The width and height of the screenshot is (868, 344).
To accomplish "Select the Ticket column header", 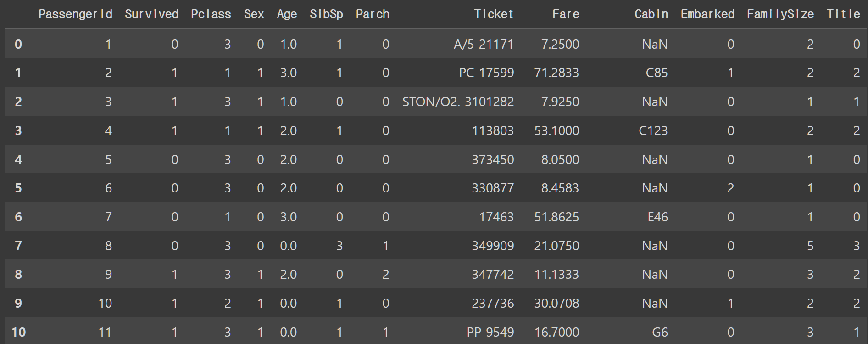I will coord(494,14).
